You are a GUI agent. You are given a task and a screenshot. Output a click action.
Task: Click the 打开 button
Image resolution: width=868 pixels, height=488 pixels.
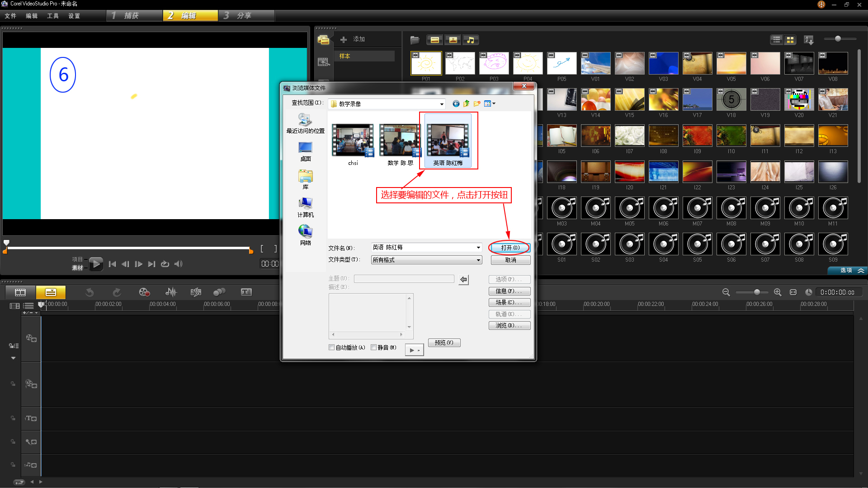(x=509, y=248)
